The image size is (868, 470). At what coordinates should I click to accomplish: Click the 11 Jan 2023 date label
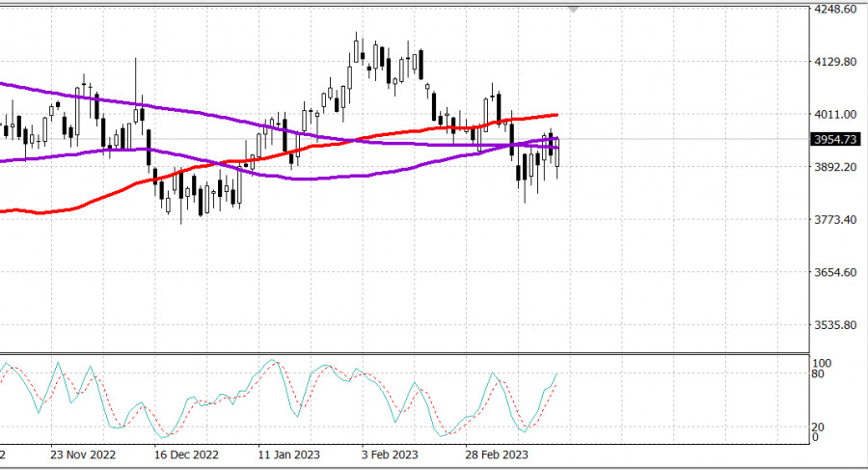tap(289, 454)
